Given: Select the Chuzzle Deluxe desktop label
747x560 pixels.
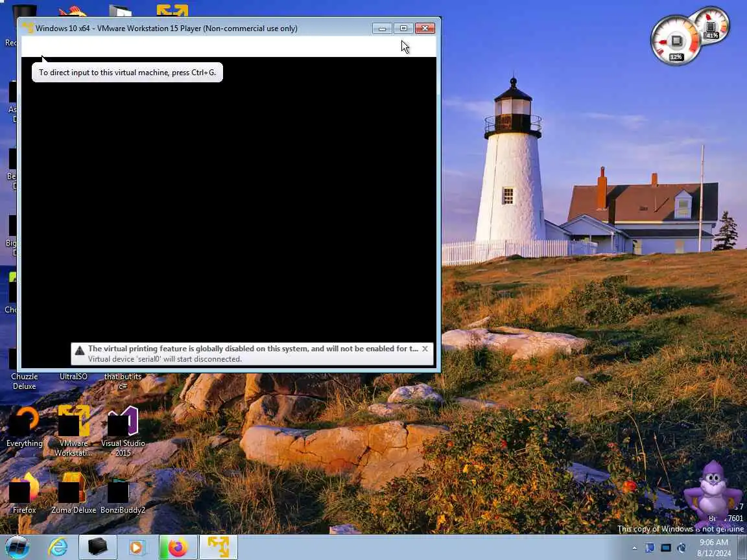Looking at the screenshot, I should pos(24,381).
